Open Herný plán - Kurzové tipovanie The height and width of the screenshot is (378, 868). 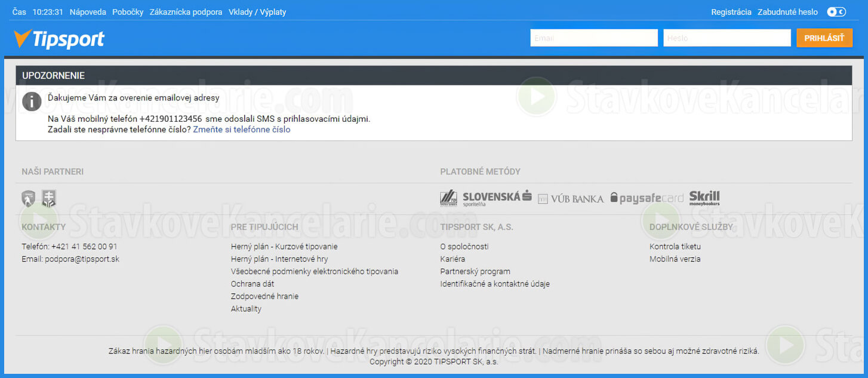[284, 247]
